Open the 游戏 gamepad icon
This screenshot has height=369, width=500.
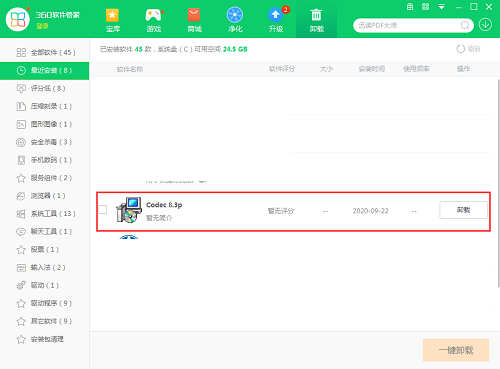click(x=154, y=15)
